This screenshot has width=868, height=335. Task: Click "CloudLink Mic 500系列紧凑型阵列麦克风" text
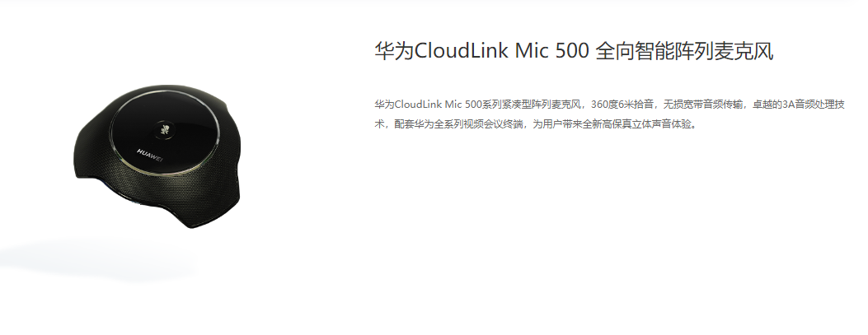[487, 104]
